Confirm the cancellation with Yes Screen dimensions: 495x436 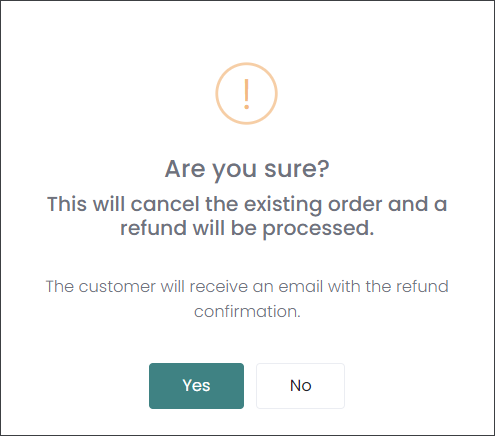click(196, 386)
